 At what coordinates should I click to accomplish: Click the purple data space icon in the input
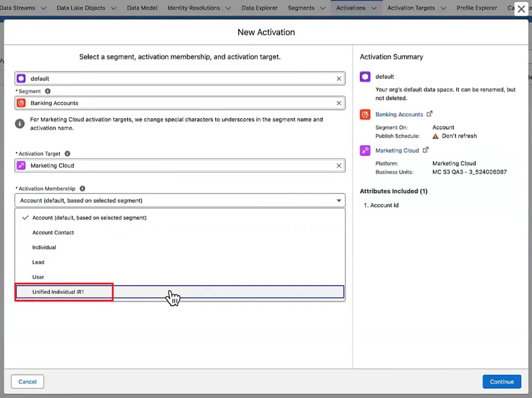[21, 78]
